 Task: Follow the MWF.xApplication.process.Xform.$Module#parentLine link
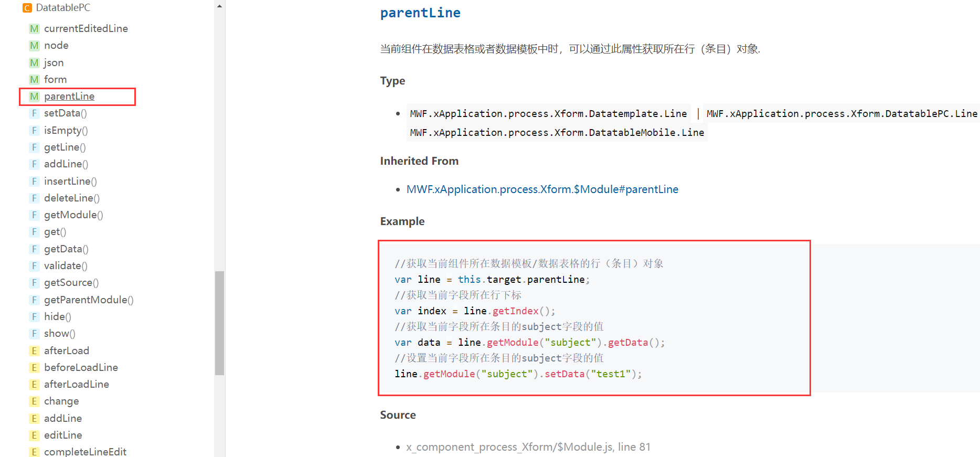tap(542, 189)
